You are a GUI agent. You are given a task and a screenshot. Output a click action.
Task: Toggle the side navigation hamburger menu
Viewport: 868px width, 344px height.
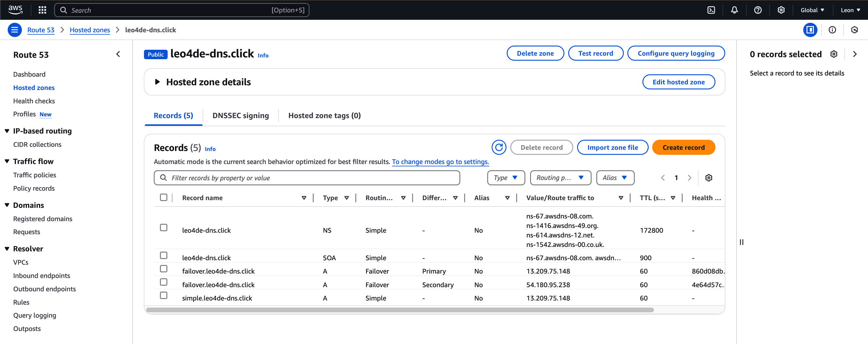14,30
